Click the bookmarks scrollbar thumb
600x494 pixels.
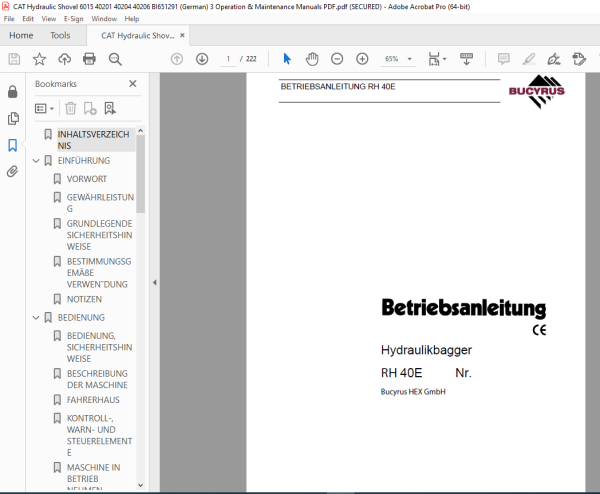tap(140, 174)
